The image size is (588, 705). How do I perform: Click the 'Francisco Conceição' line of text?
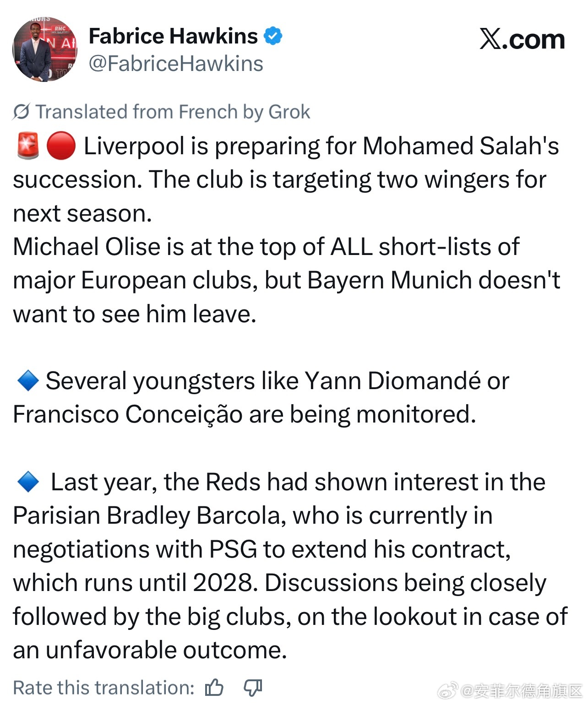coord(244,414)
